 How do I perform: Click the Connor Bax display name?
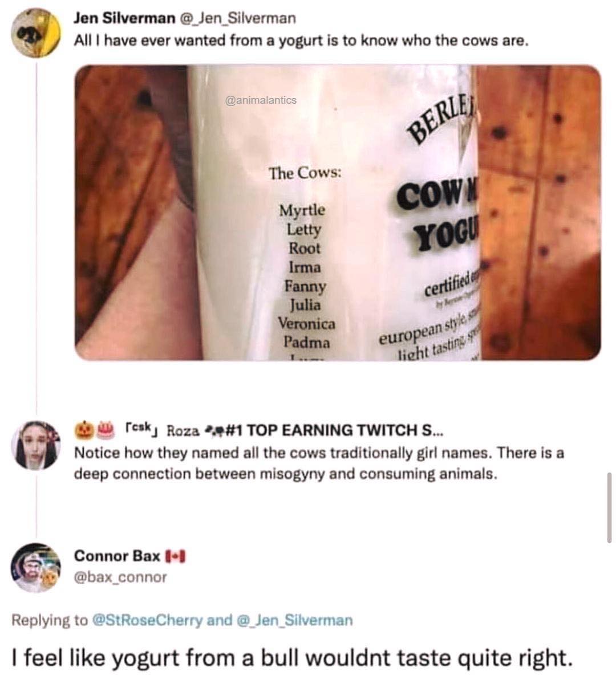tap(117, 556)
